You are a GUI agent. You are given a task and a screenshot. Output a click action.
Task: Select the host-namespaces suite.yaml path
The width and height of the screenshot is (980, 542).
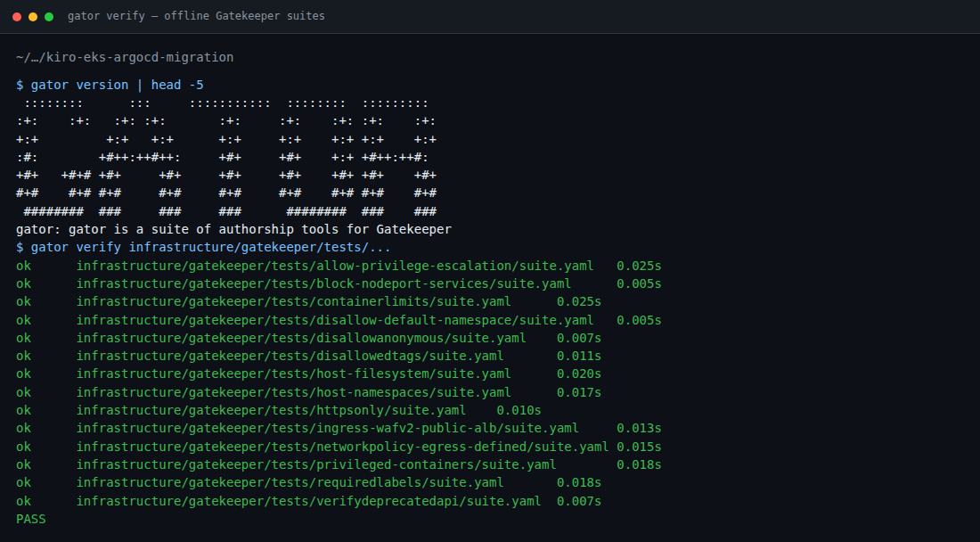[294, 392]
